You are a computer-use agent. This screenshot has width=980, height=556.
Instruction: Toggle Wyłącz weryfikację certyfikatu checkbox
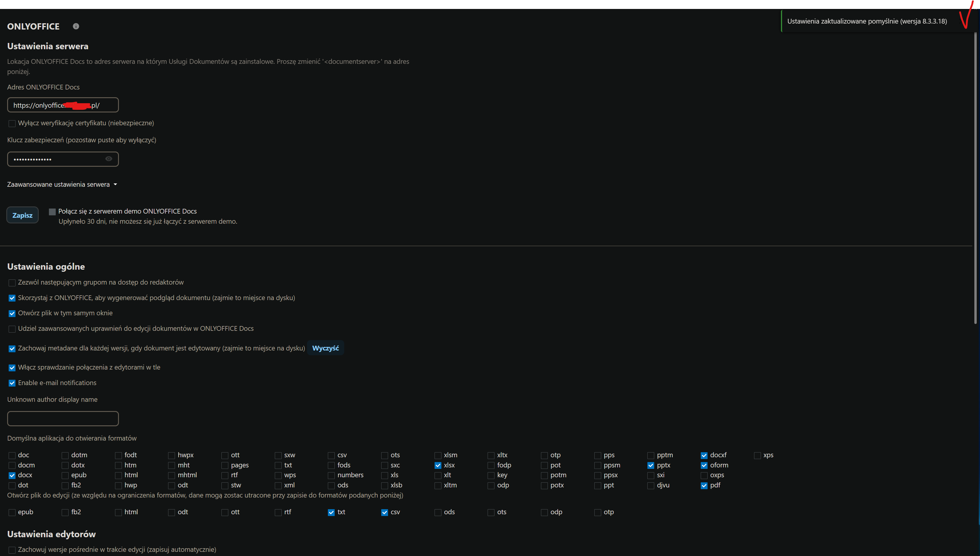(12, 123)
